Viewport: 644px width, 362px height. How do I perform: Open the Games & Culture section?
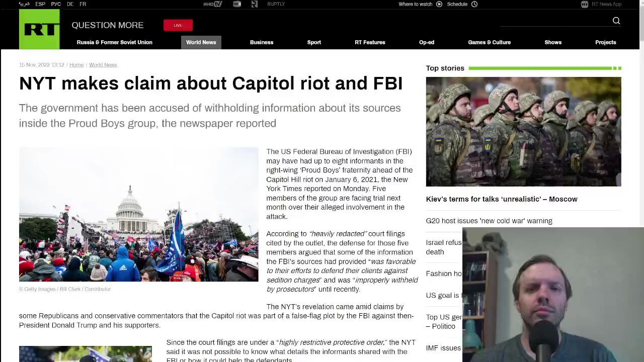489,42
